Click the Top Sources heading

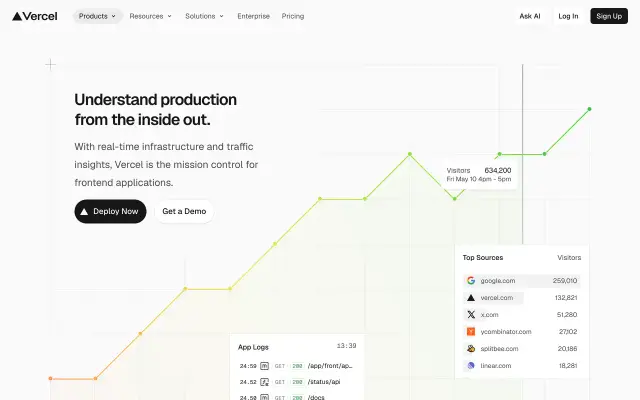point(483,258)
